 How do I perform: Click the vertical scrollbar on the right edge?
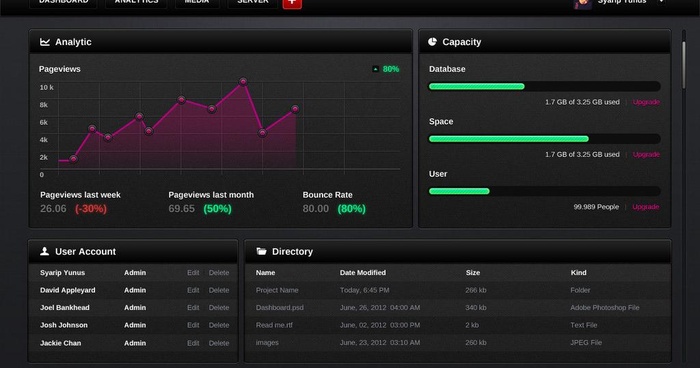pos(683,65)
